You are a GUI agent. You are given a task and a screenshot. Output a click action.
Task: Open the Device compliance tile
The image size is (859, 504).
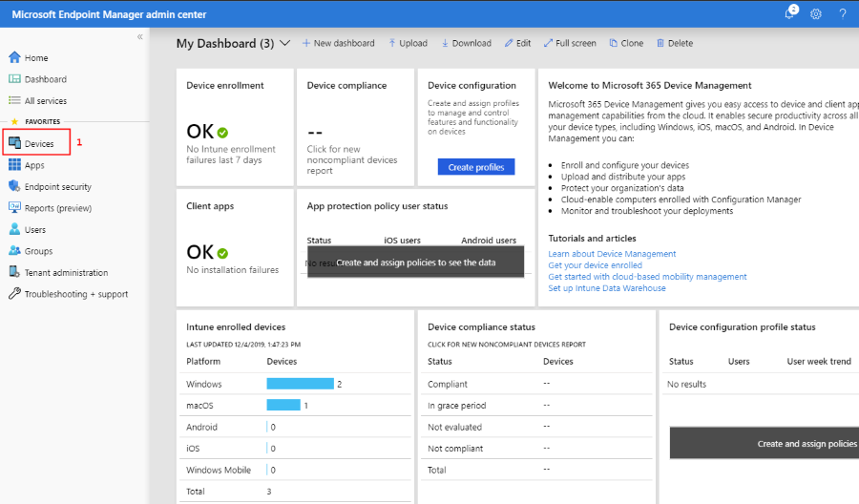[x=356, y=127]
